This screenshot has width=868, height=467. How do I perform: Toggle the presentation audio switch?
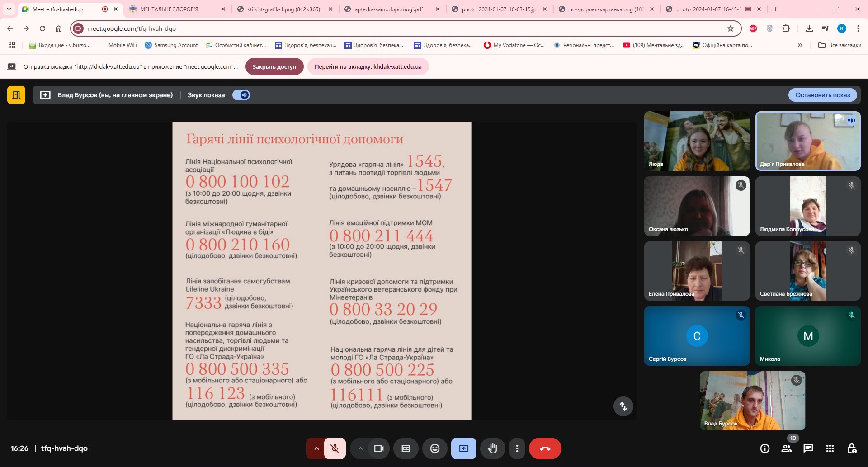click(241, 95)
